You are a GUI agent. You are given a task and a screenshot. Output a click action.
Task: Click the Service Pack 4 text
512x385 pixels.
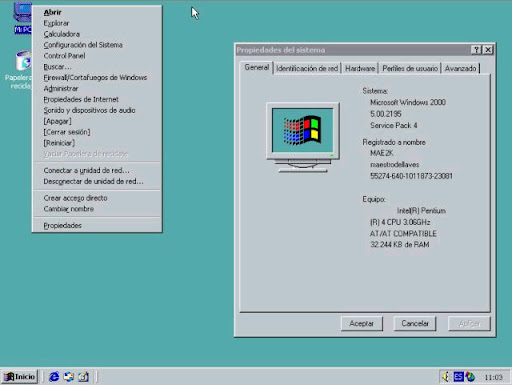pyautogui.click(x=394, y=125)
